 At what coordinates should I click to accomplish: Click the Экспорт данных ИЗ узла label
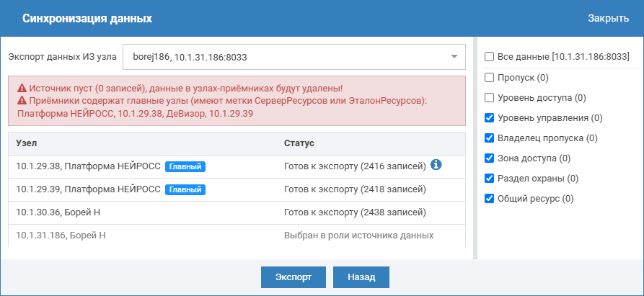coord(63,57)
